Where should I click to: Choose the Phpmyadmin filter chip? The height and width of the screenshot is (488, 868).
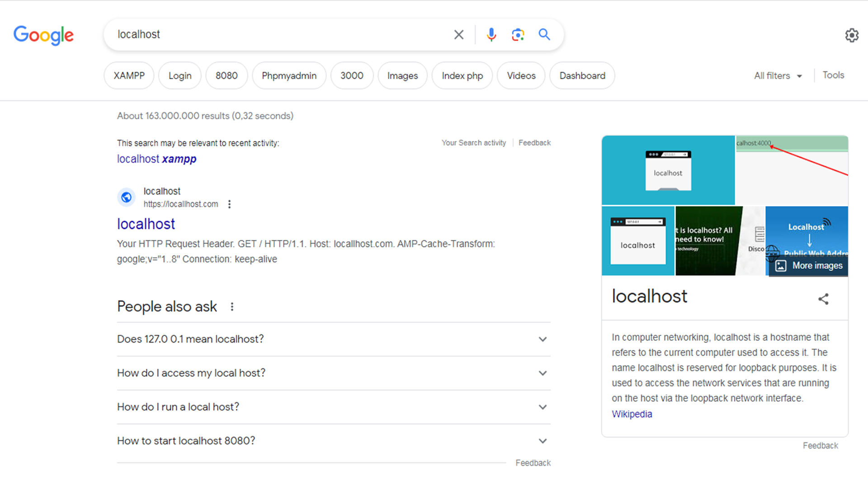(x=289, y=75)
